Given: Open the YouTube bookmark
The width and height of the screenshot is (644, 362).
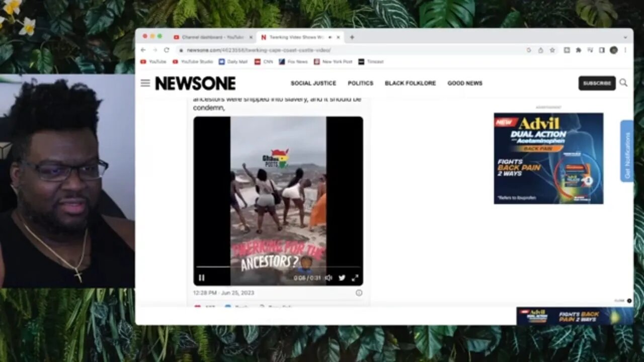Looking at the screenshot, I should pyautogui.click(x=153, y=61).
